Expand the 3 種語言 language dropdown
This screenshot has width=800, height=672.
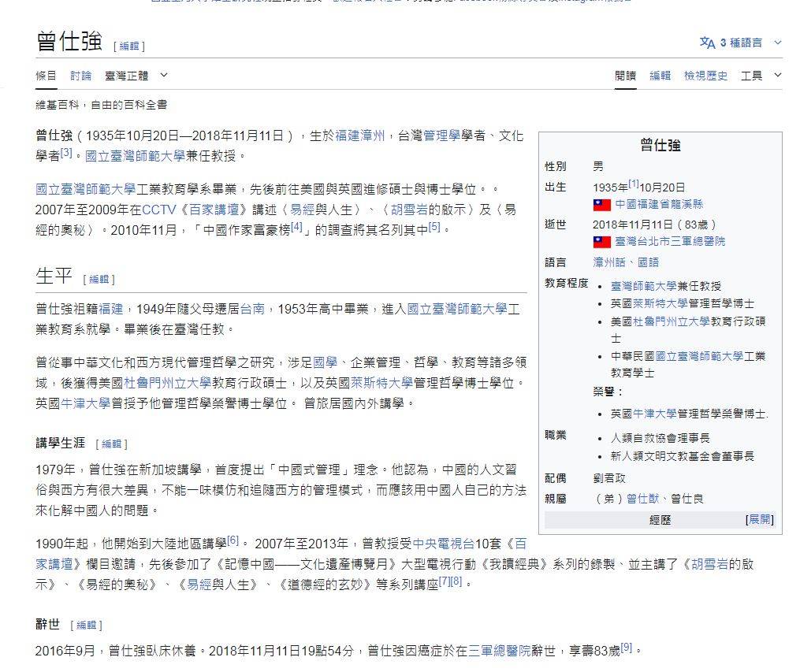click(741, 43)
